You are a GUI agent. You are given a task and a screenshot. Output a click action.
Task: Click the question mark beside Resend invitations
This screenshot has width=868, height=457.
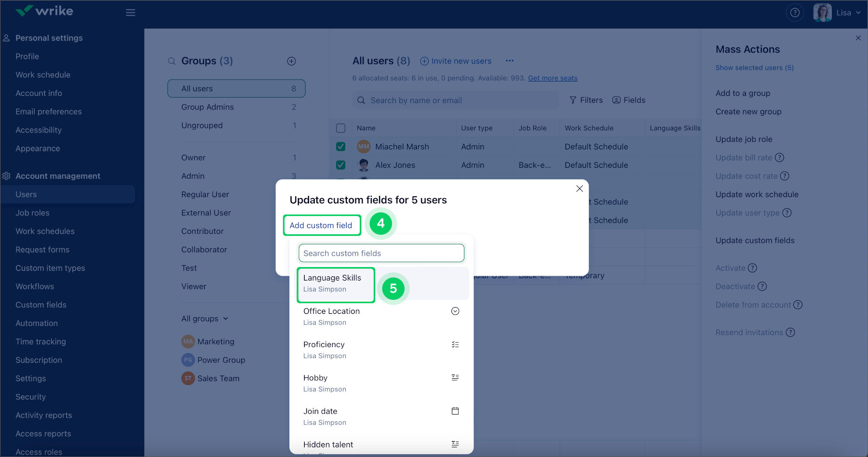pyautogui.click(x=790, y=332)
